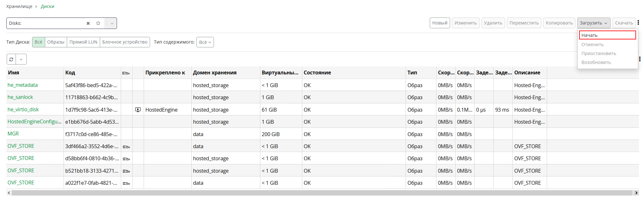Open the he_sanlock disk link

20,97
